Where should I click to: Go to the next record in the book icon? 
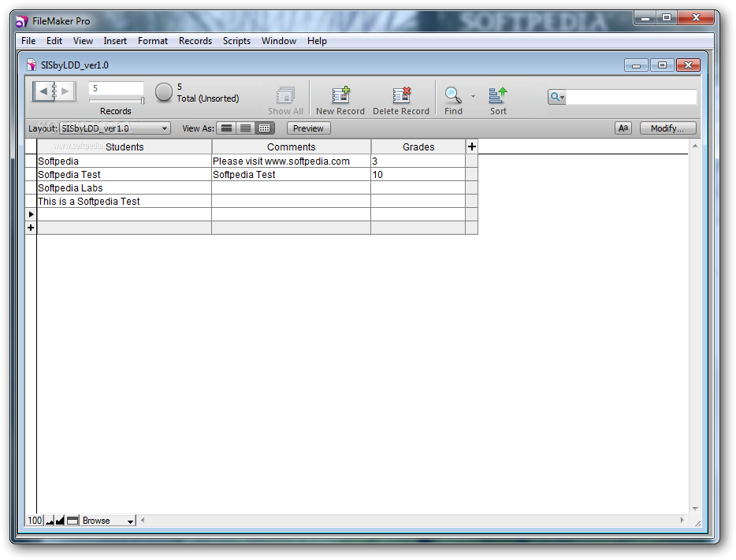tap(65, 91)
